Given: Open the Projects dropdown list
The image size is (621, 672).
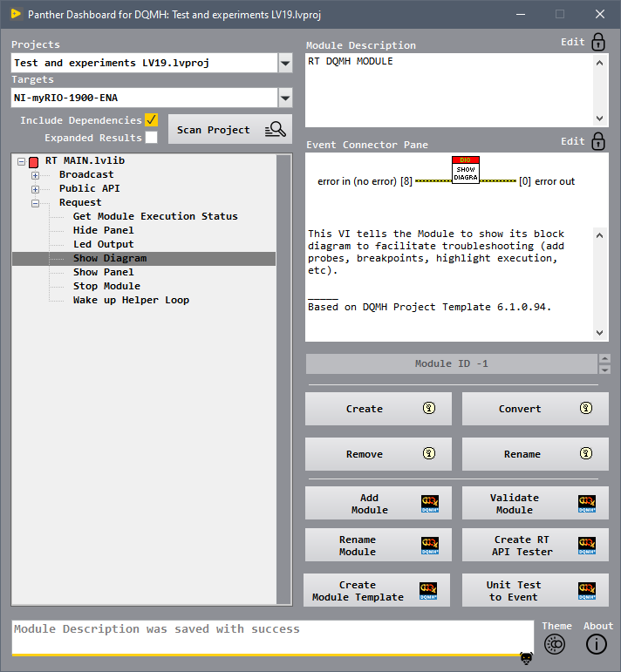Looking at the screenshot, I should pos(285,63).
